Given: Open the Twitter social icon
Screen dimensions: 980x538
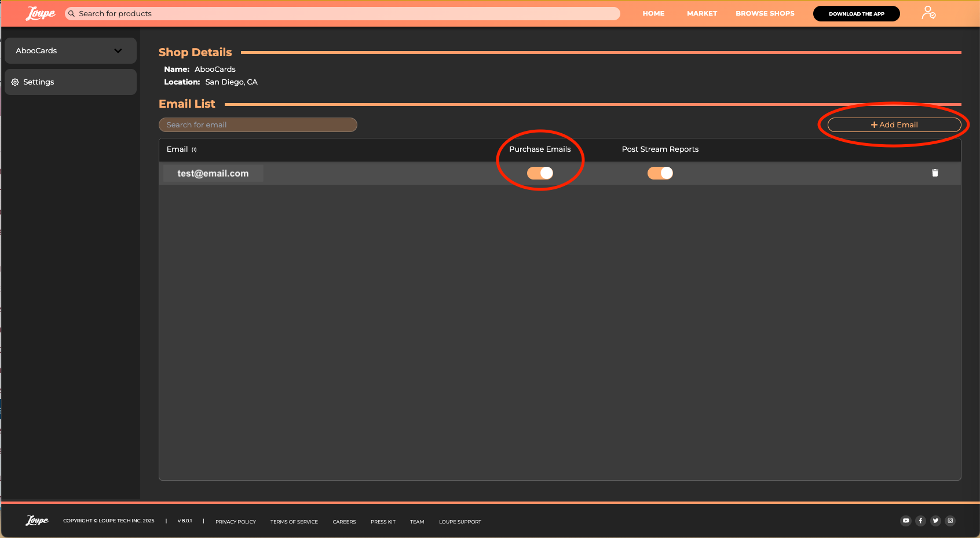Looking at the screenshot, I should (935, 521).
